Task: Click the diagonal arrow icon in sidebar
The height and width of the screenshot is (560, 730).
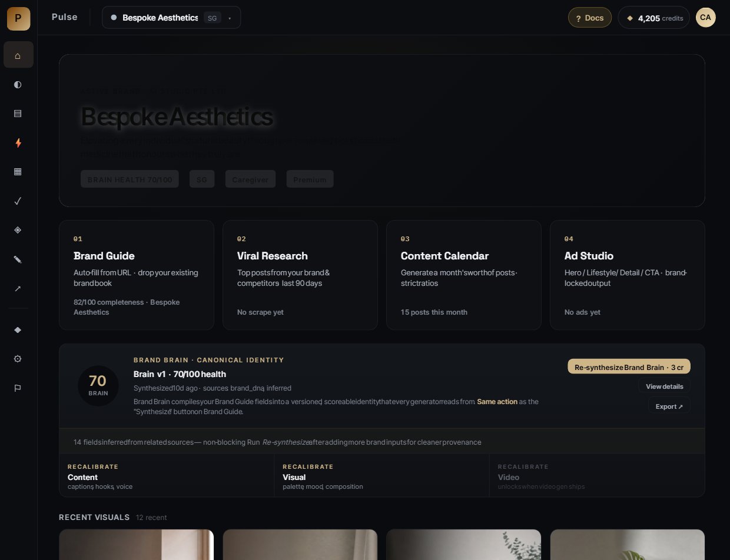Action: point(18,289)
